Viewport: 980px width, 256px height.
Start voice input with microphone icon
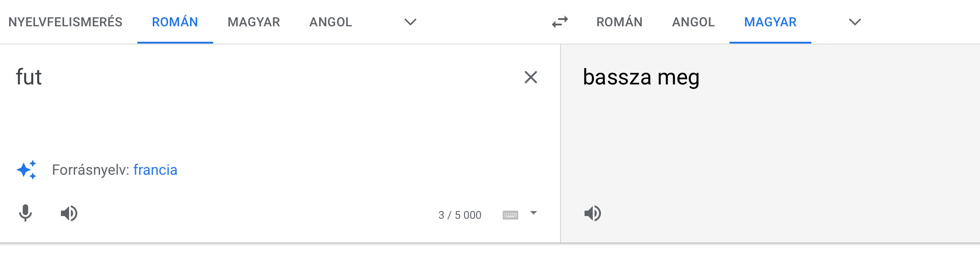25,213
